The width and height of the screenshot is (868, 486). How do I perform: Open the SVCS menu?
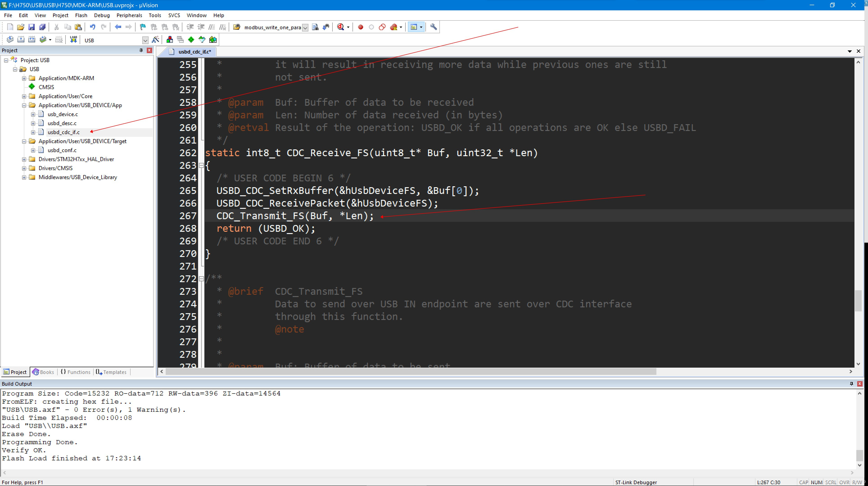174,15
